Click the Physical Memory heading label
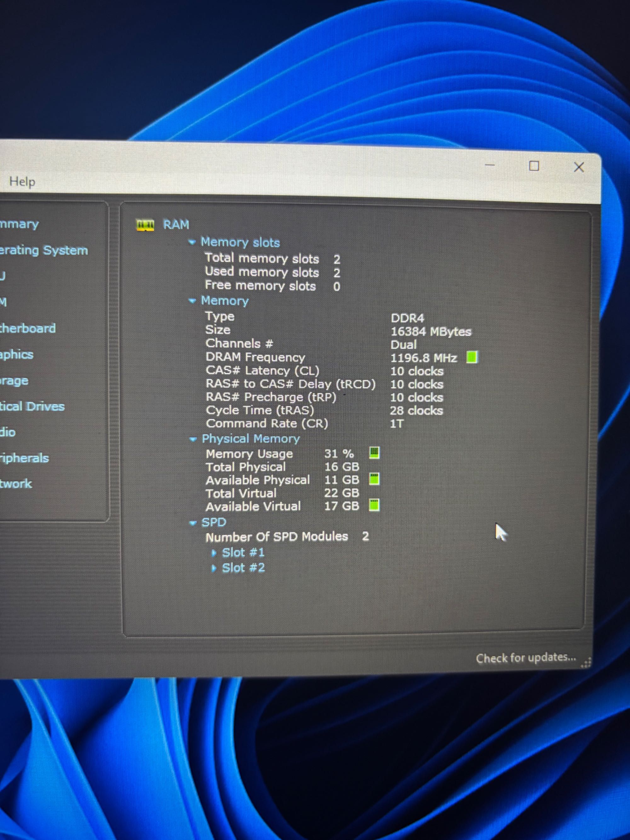Viewport: 630px width, 840px height. point(251,439)
